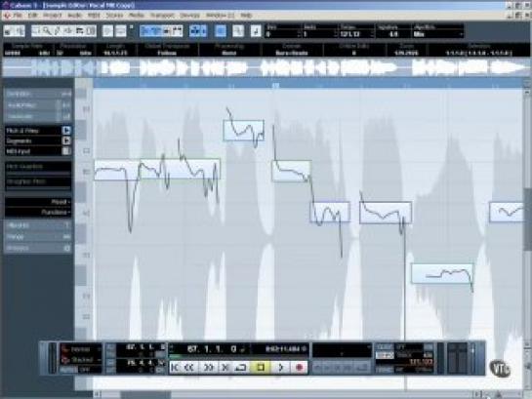Click the red Record button
This screenshot has width=532, height=399.
point(299,367)
